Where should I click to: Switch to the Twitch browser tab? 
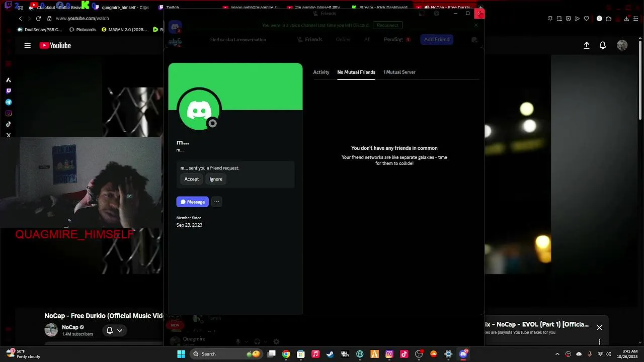coord(169,8)
